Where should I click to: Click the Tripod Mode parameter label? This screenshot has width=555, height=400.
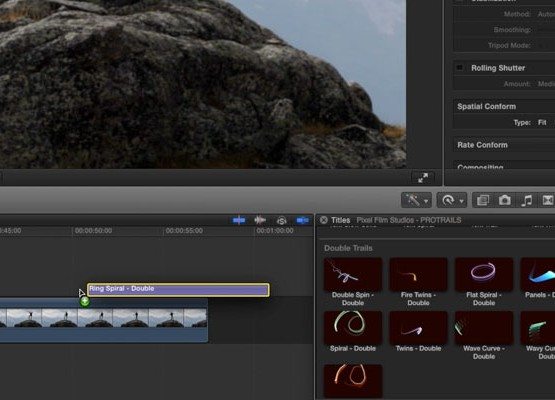(509, 45)
